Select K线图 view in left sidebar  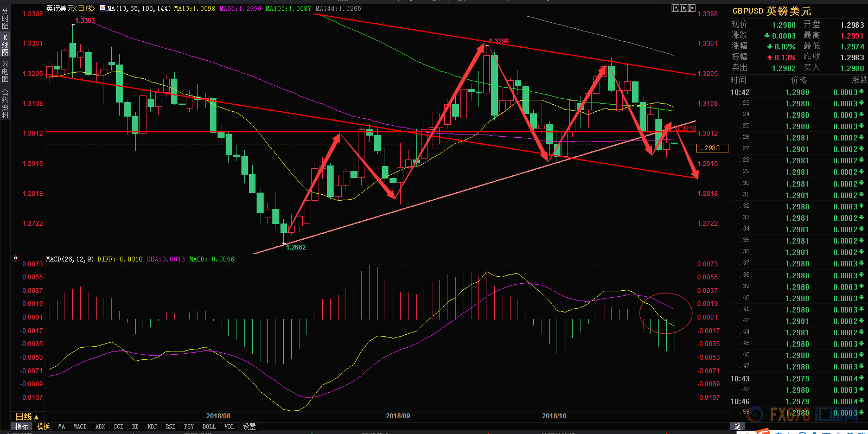click(5, 46)
